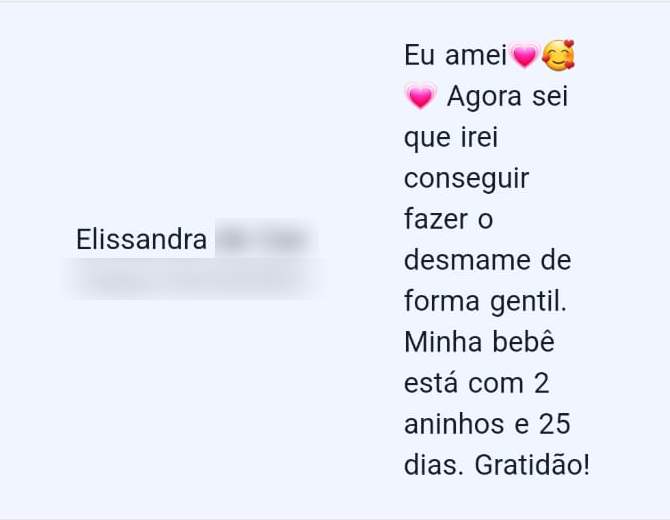This screenshot has height=520, width=670.
Task: Click the text "Eu amei"
Action: (x=455, y=56)
